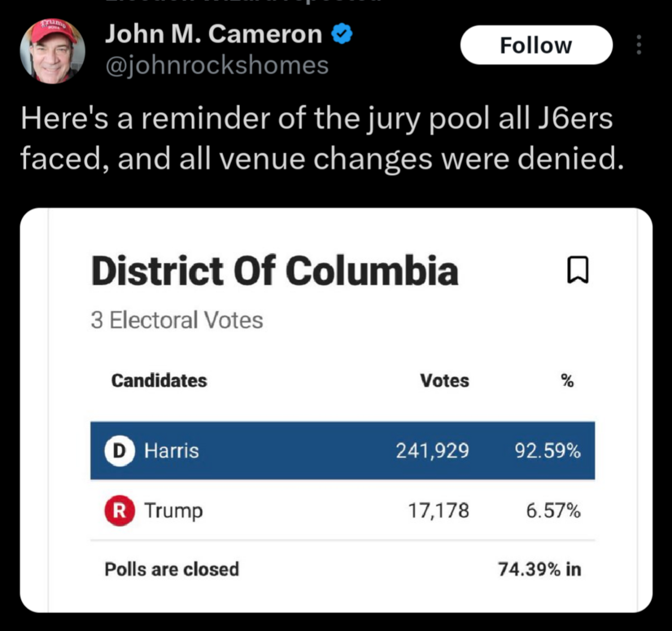The height and width of the screenshot is (631, 672).
Task: Click the Polls are closed status text
Action: click(x=172, y=569)
